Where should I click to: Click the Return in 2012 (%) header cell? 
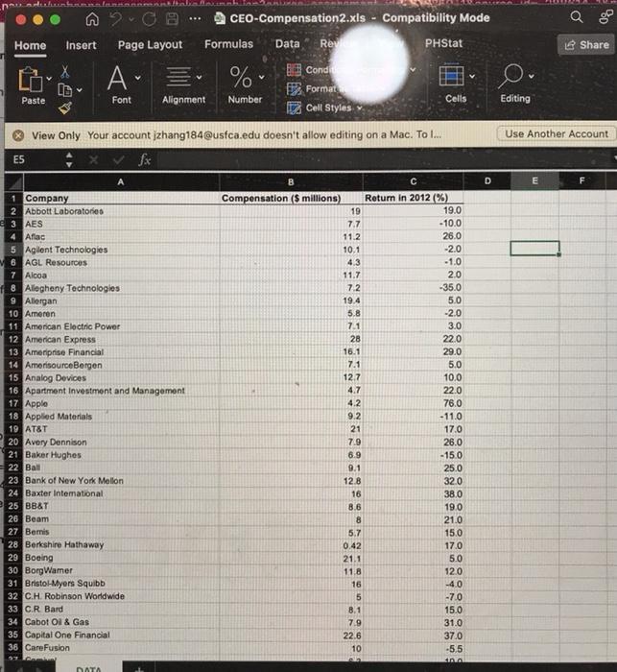point(413,198)
